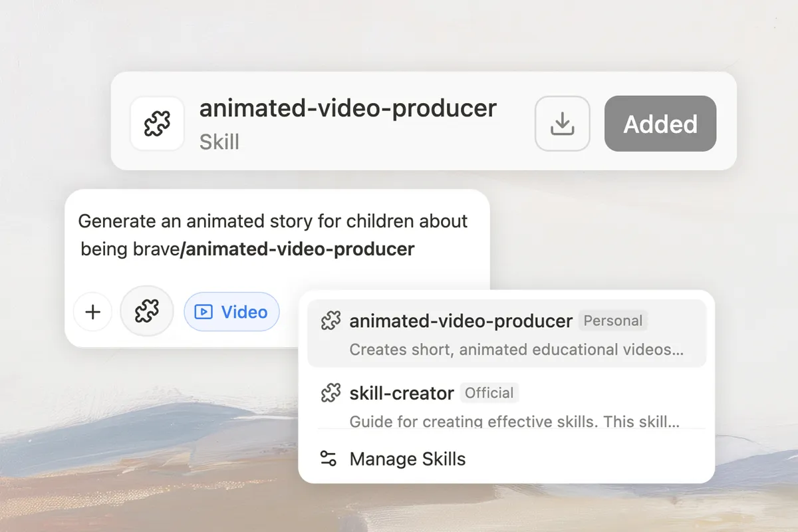Viewport: 798px width, 532px height.
Task: Click the puzzle icon on the skill card
Action: [157, 124]
